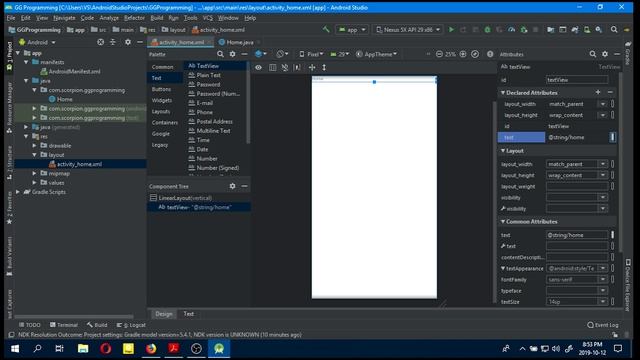This screenshot has width=640, height=360.
Task: Toggle pan cross-arrows icon in design toolbar
Action: [312, 67]
